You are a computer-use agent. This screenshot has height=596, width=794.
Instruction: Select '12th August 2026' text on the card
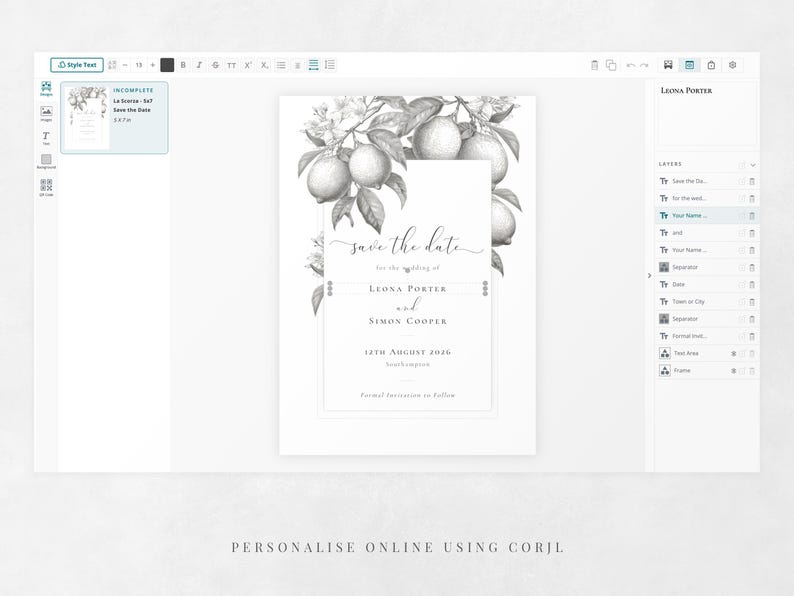coord(408,352)
